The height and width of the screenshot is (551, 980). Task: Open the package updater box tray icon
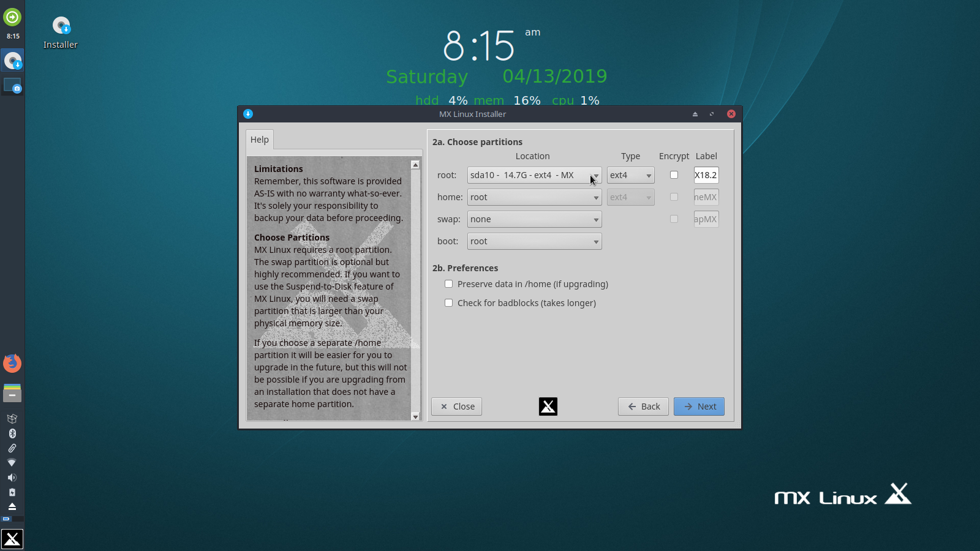click(x=12, y=419)
